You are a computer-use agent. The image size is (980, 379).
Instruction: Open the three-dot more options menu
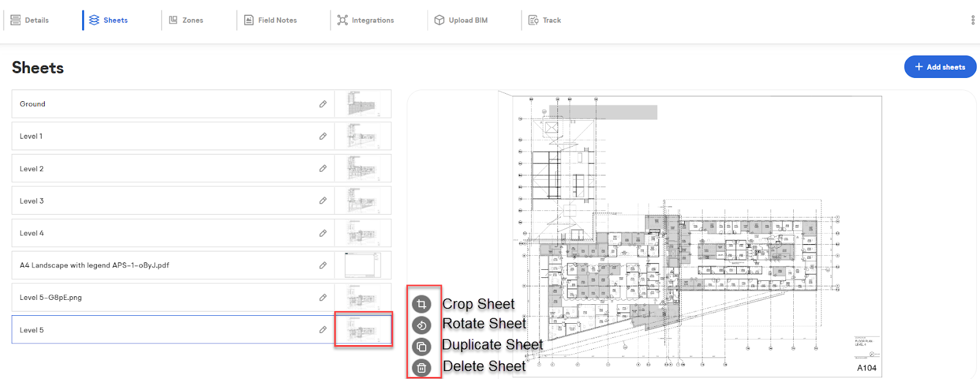coord(973,20)
